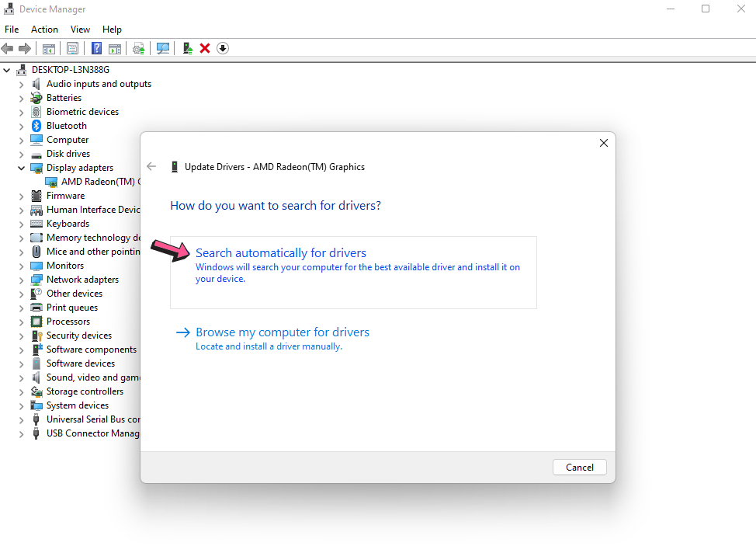
Task: Expand the Print queues category
Action: [21, 308]
